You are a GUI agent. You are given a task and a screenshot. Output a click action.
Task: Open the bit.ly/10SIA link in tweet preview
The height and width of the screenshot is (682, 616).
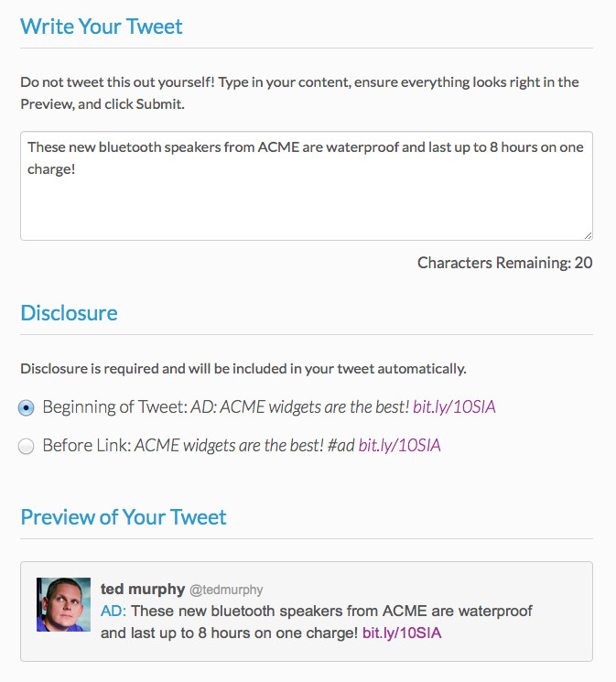pos(402,633)
